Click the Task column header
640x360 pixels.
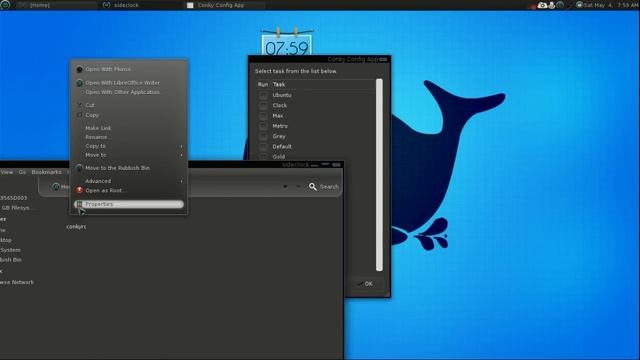(x=279, y=84)
